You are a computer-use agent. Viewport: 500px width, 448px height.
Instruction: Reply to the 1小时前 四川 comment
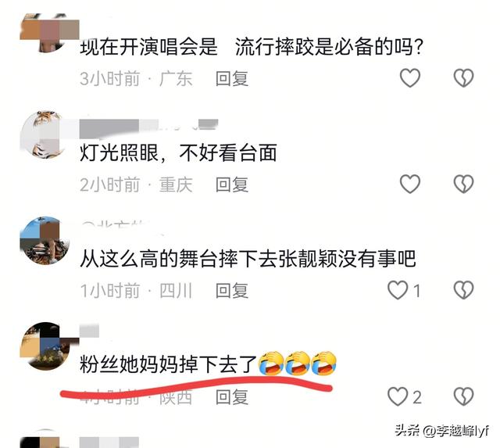click(232, 291)
